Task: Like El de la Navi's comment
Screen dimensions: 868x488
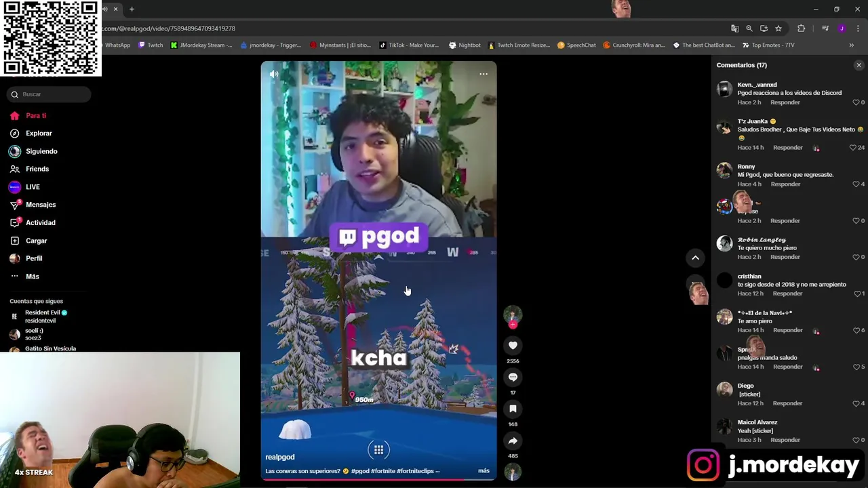Action: point(856,331)
